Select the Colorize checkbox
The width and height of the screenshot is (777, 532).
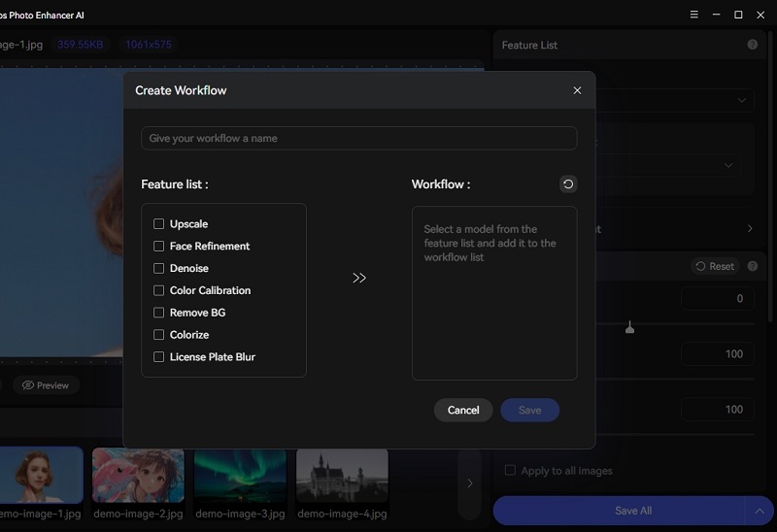158,335
